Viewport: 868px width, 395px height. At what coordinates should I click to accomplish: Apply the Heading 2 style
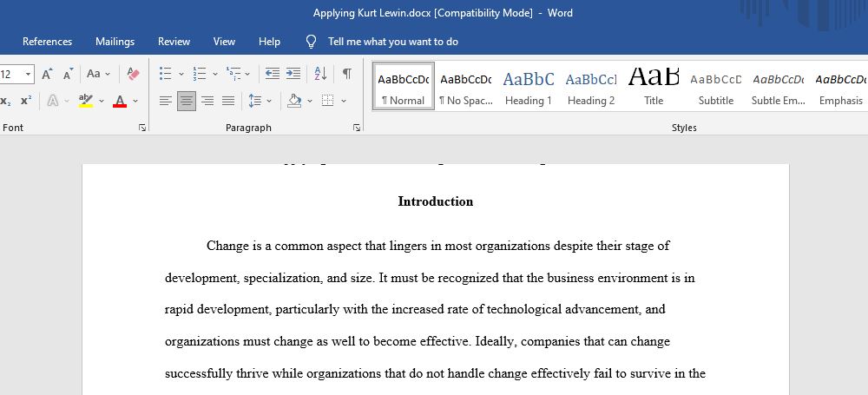tap(590, 86)
